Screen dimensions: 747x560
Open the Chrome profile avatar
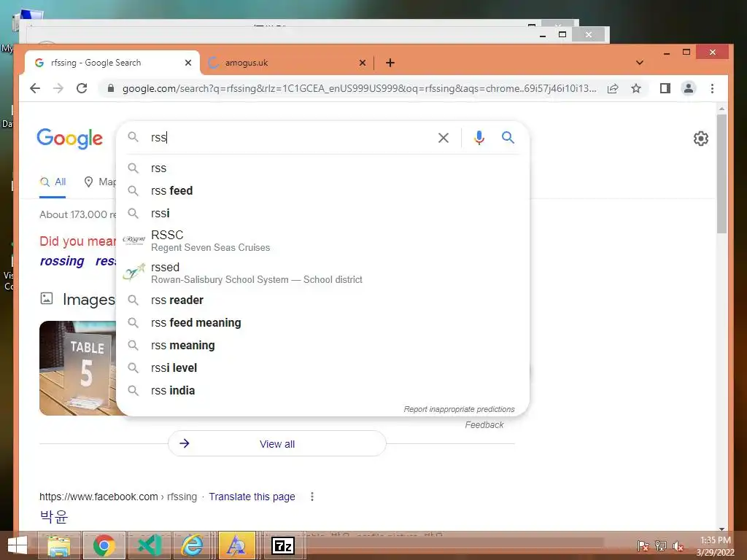[689, 88]
